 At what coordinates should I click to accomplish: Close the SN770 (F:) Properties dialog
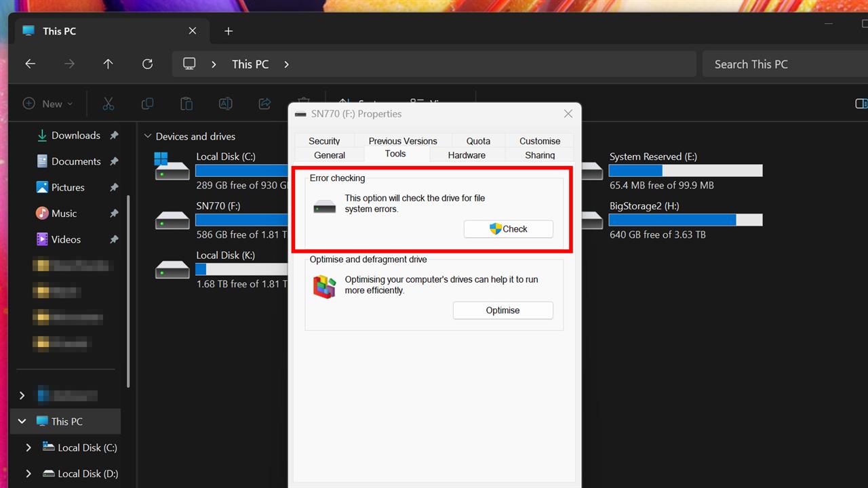[568, 114]
